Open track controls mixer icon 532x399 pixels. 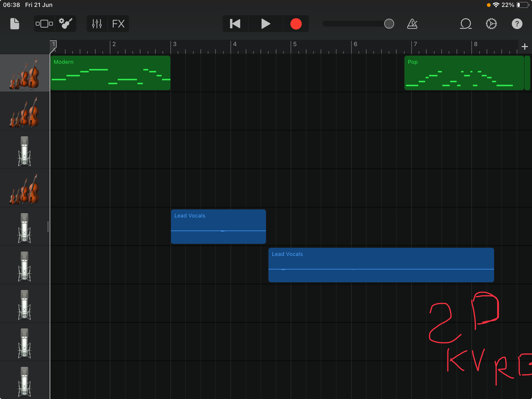click(97, 24)
